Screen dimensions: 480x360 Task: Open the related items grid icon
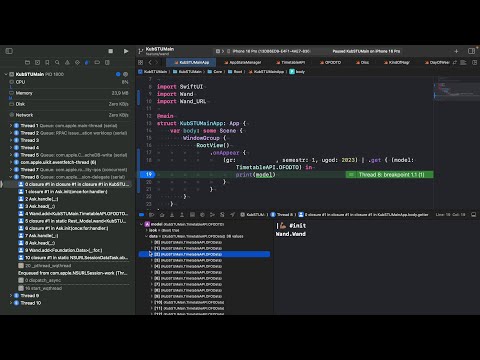point(141,62)
